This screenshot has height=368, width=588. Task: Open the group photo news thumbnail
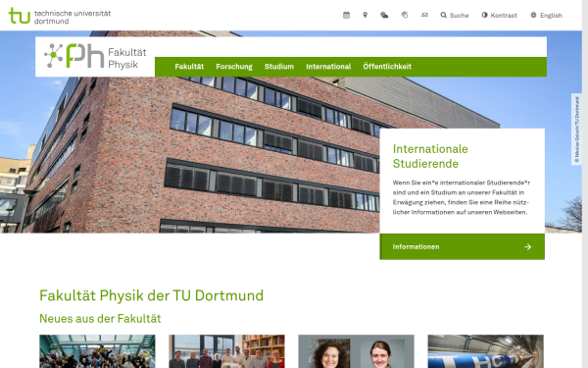(97, 351)
